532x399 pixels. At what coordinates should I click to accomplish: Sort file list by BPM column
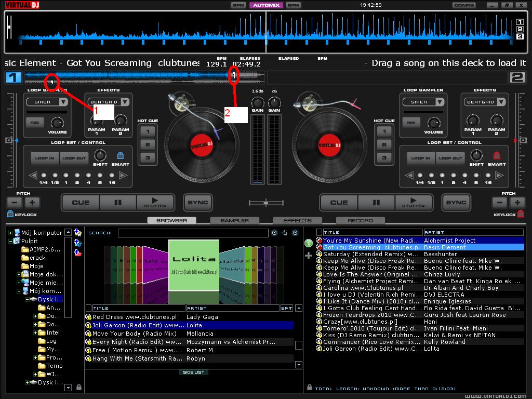[286, 308]
